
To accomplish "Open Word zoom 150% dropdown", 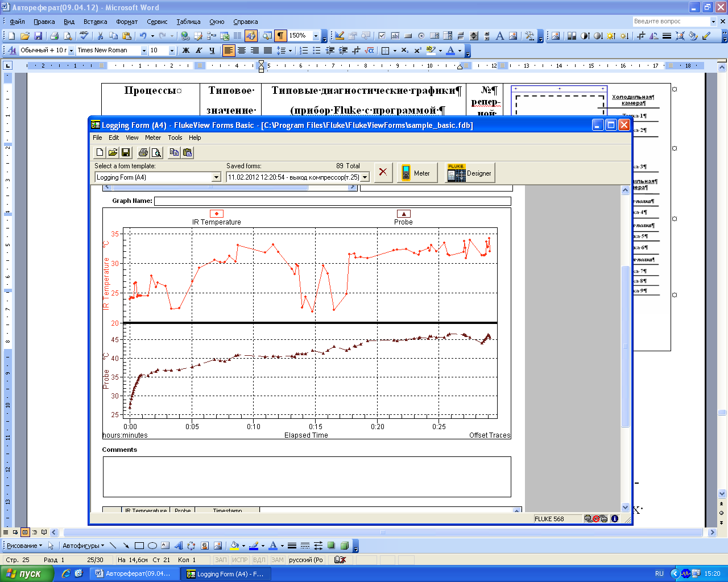I will [316, 36].
